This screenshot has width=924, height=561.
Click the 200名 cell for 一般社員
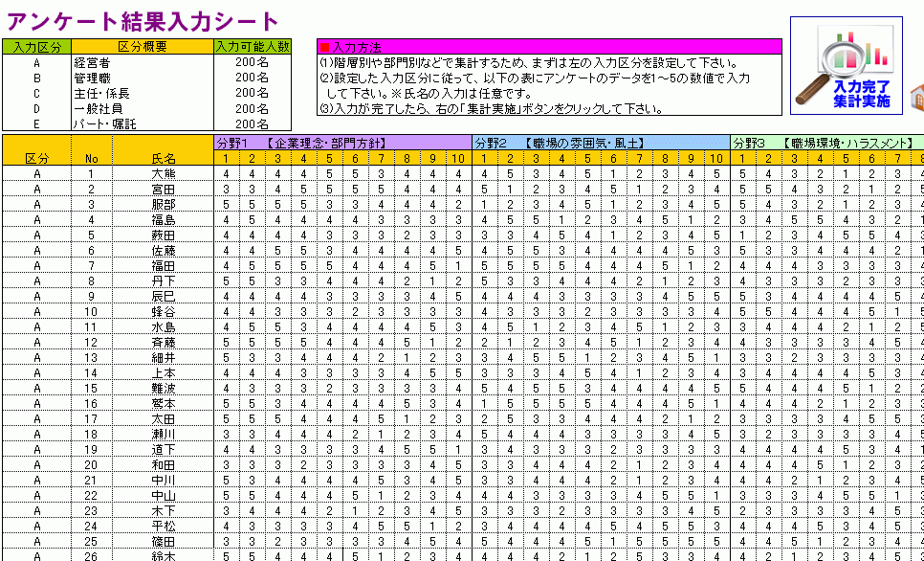point(252,108)
